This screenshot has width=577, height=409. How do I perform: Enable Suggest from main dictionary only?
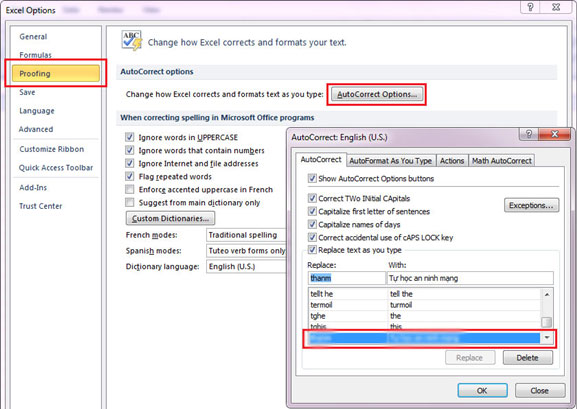[x=130, y=202]
